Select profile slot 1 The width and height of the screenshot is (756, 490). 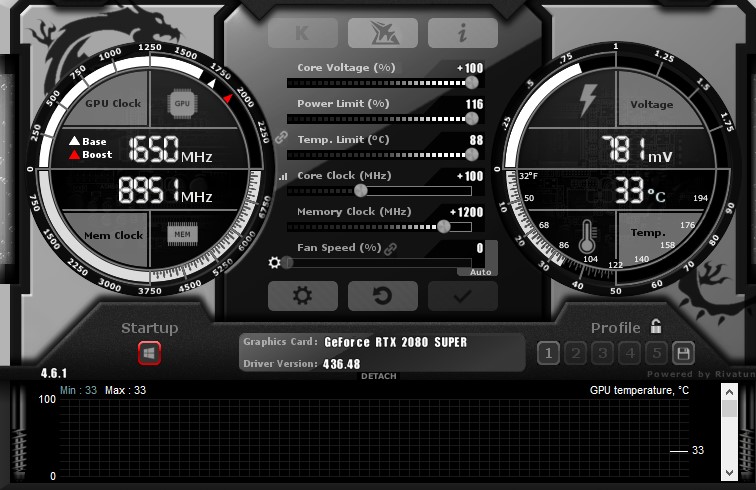[547, 353]
